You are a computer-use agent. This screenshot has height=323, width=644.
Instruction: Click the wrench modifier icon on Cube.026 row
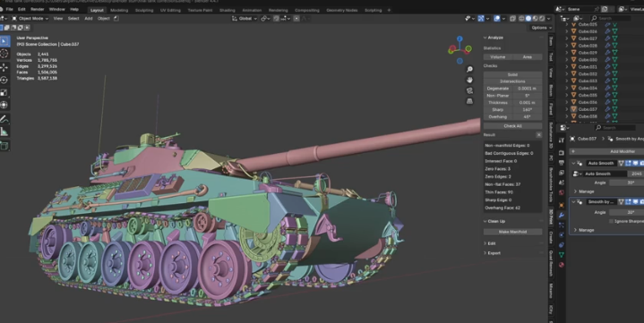[x=607, y=31]
